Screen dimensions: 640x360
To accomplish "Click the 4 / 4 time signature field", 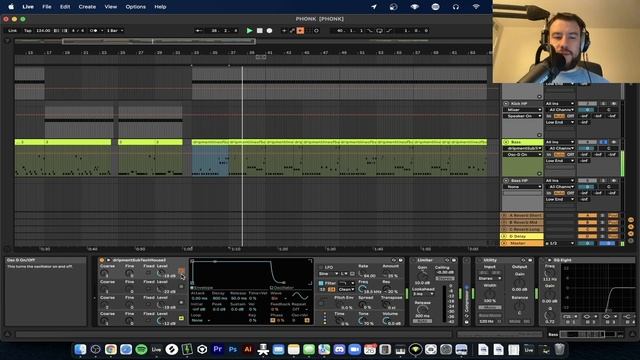I will (x=78, y=31).
